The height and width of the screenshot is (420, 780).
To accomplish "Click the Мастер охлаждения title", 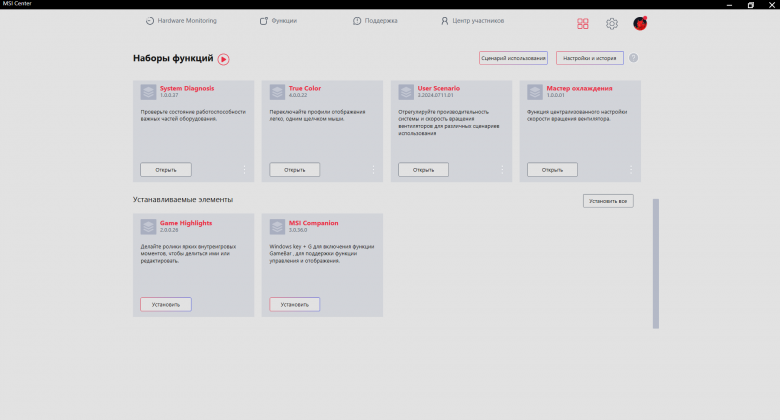I will click(579, 88).
